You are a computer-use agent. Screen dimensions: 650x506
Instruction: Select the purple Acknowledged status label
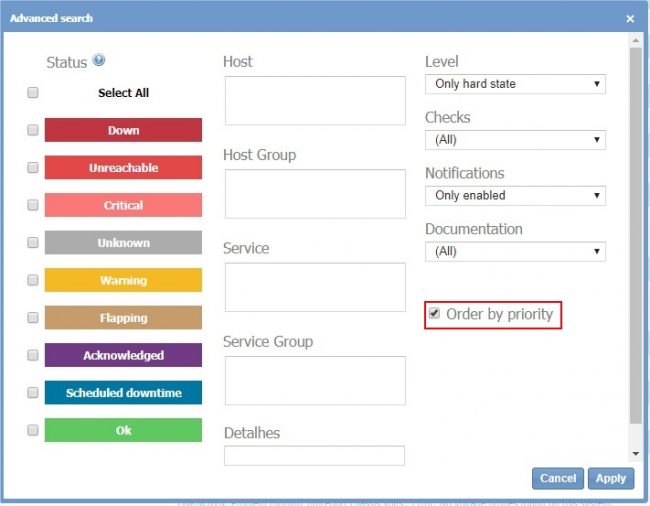123,355
